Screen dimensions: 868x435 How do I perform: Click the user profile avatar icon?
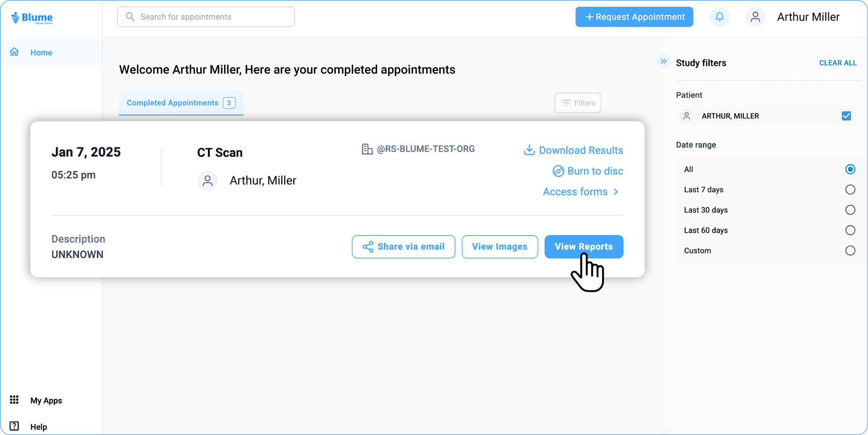(x=755, y=17)
